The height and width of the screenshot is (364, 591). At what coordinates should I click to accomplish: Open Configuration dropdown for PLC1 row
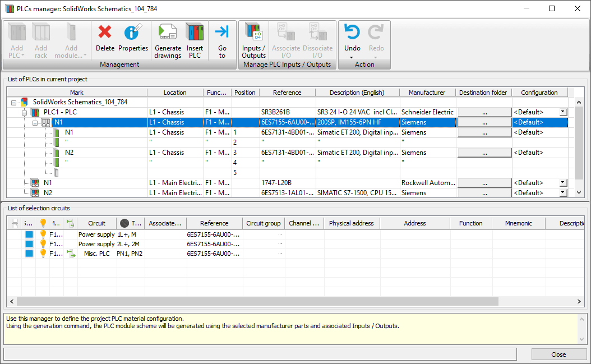[x=563, y=112]
